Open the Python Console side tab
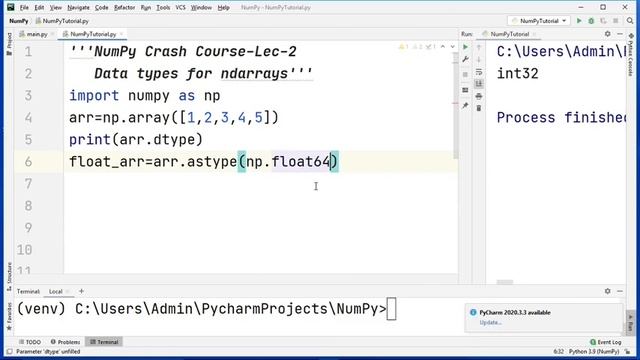The width and height of the screenshot is (640, 360). coord(631,56)
